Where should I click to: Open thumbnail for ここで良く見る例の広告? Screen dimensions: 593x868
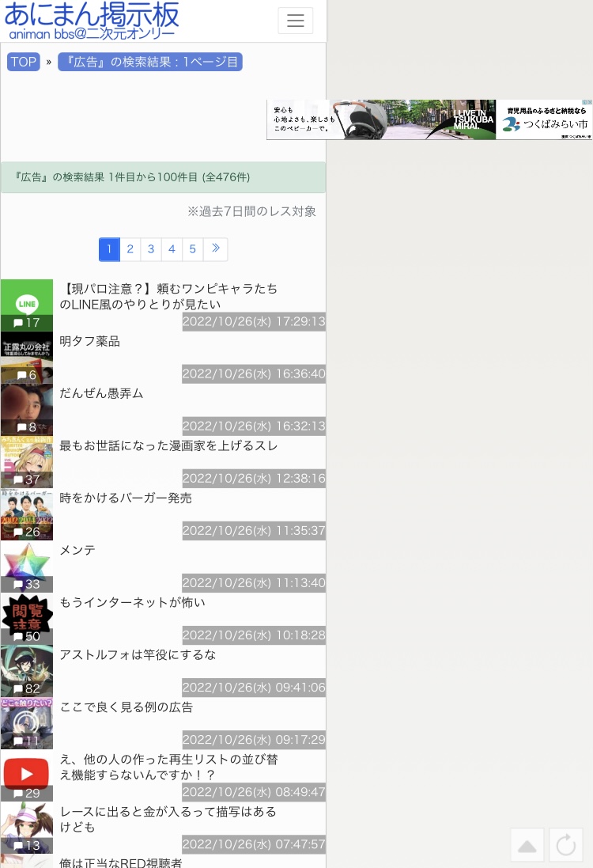click(x=27, y=723)
